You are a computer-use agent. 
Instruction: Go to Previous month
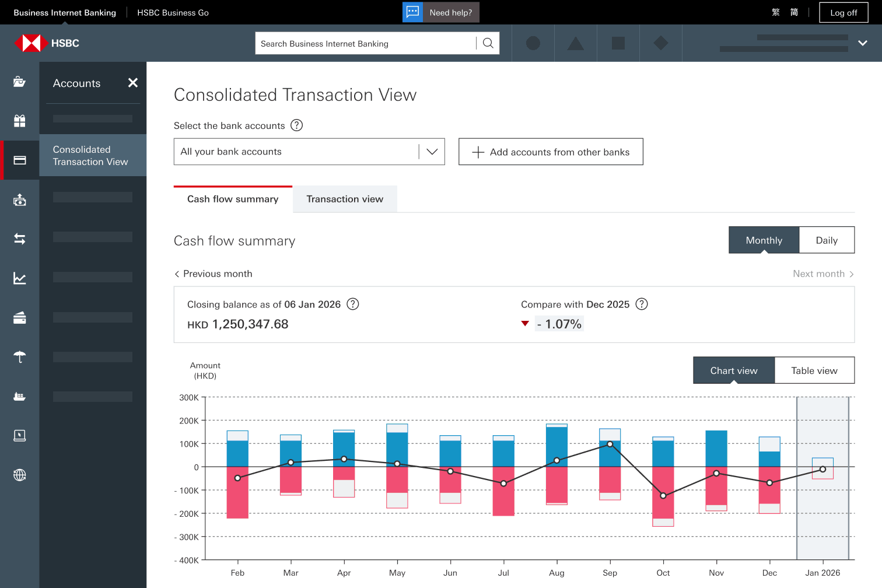(x=213, y=274)
